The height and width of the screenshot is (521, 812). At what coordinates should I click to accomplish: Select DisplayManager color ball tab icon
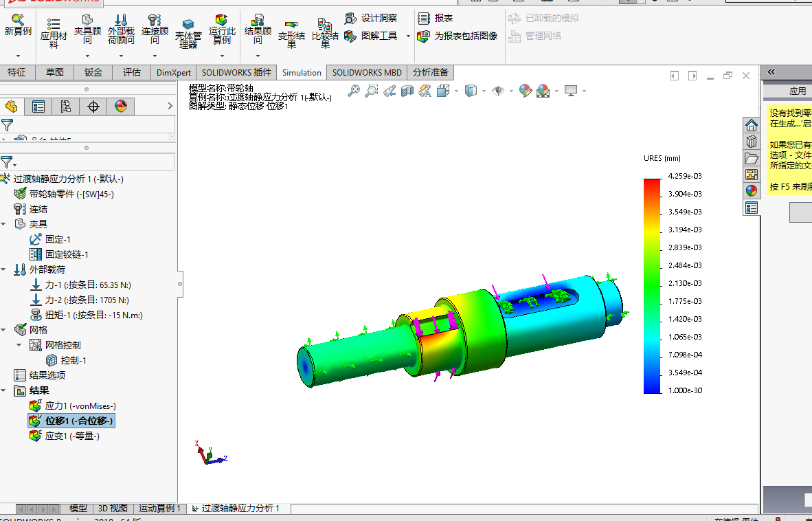[121, 107]
